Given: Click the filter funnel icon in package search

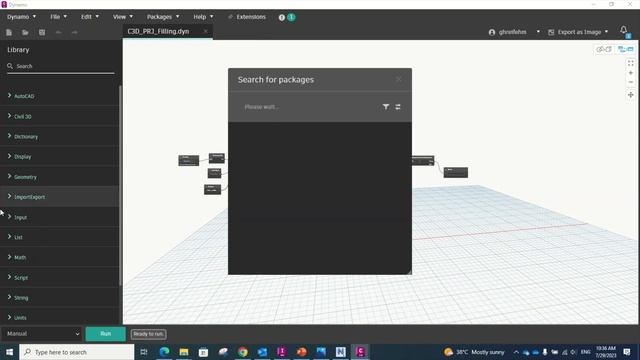Looking at the screenshot, I should point(386,107).
